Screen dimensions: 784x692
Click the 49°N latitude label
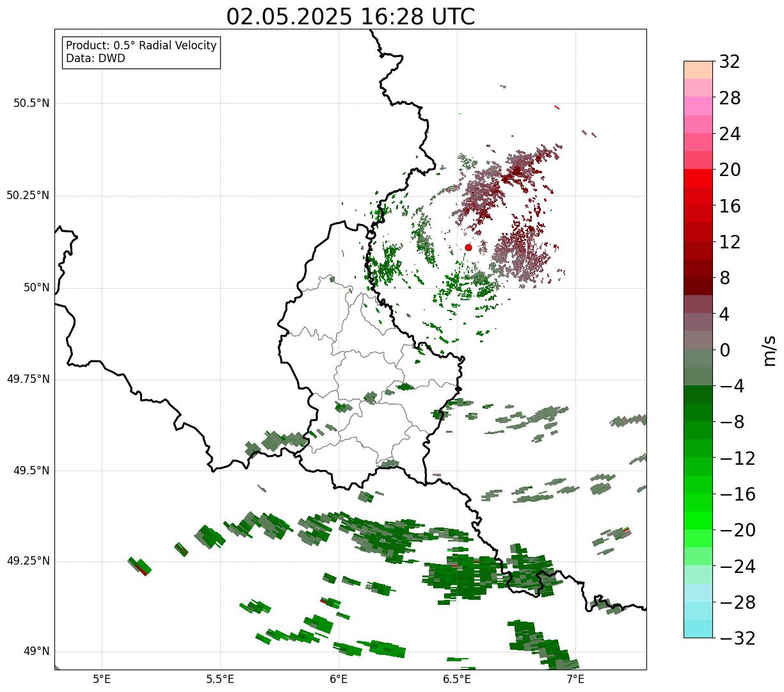point(36,652)
